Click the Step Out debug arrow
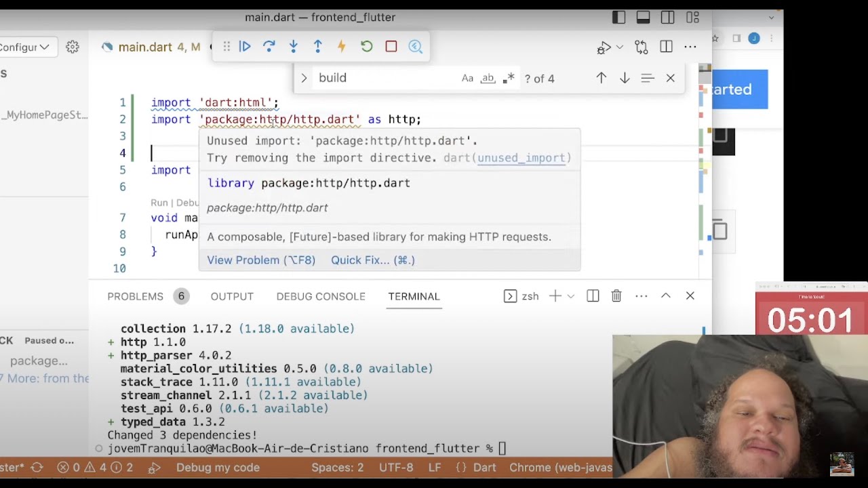Screen dimensions: 868x488 click(x=318, y=47)
